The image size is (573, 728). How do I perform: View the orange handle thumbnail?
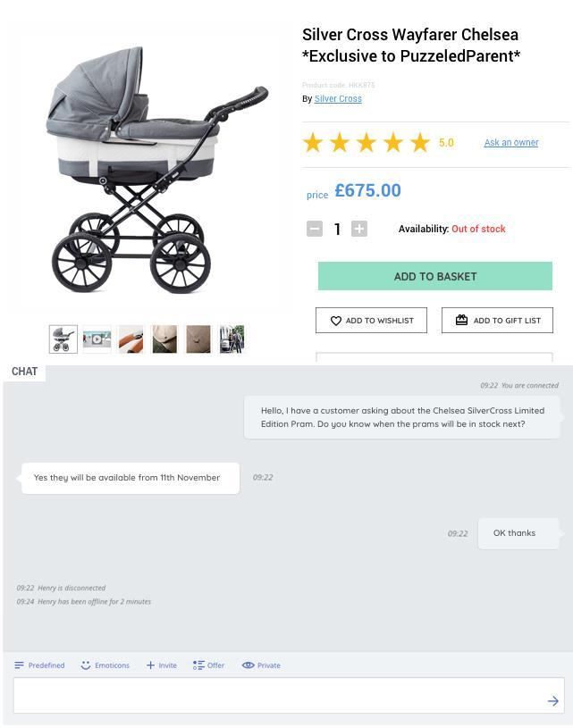click(131, 339)
